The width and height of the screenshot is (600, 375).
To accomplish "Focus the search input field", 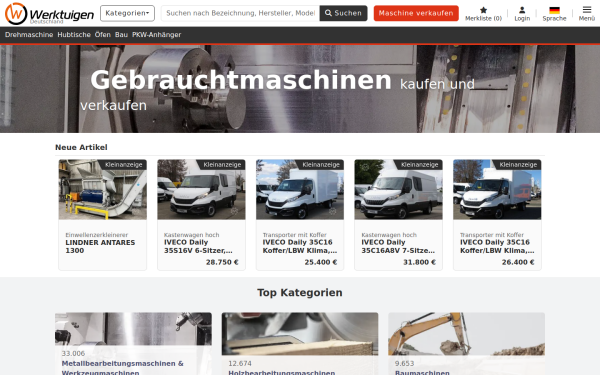I will pyautogui.click(x=240, y=13).
